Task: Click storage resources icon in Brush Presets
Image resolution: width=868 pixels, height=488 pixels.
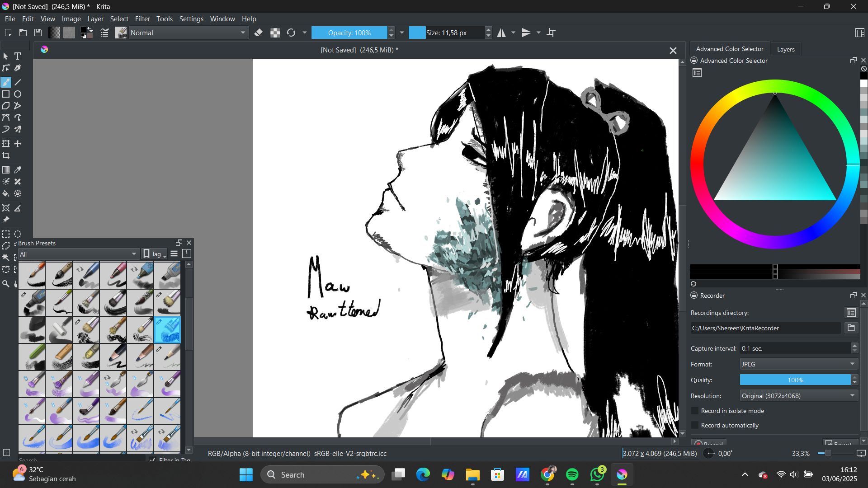Action: (x=187, y=253)
